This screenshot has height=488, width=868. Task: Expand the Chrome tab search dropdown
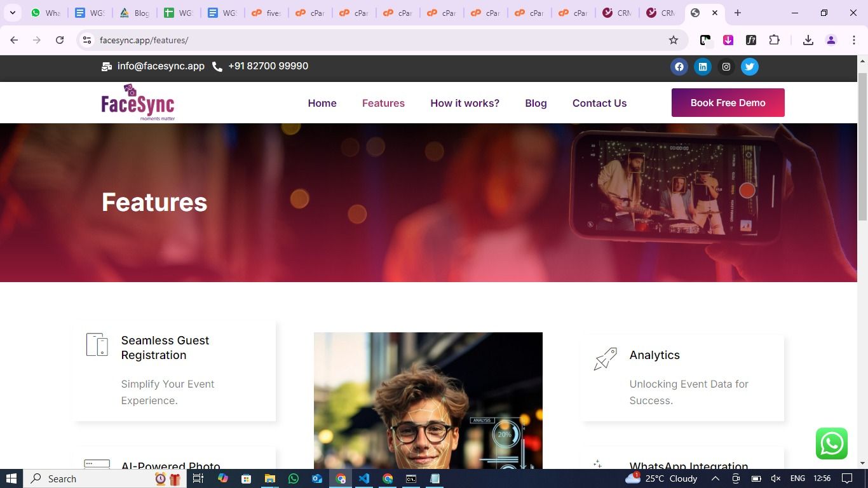13,13
